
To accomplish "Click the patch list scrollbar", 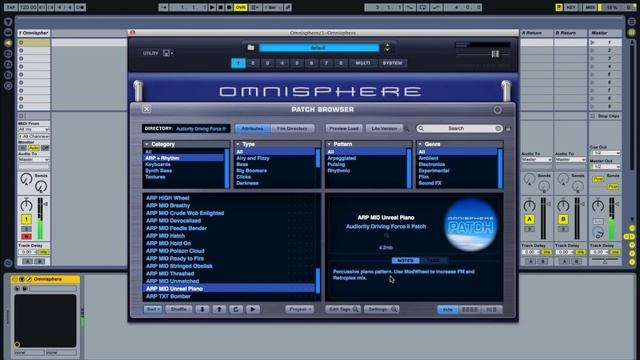I will [x=318, y=280].
